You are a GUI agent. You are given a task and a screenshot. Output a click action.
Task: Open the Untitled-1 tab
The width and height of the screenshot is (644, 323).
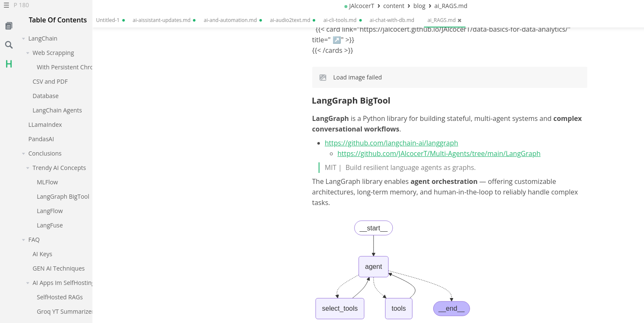click(107, 20)
